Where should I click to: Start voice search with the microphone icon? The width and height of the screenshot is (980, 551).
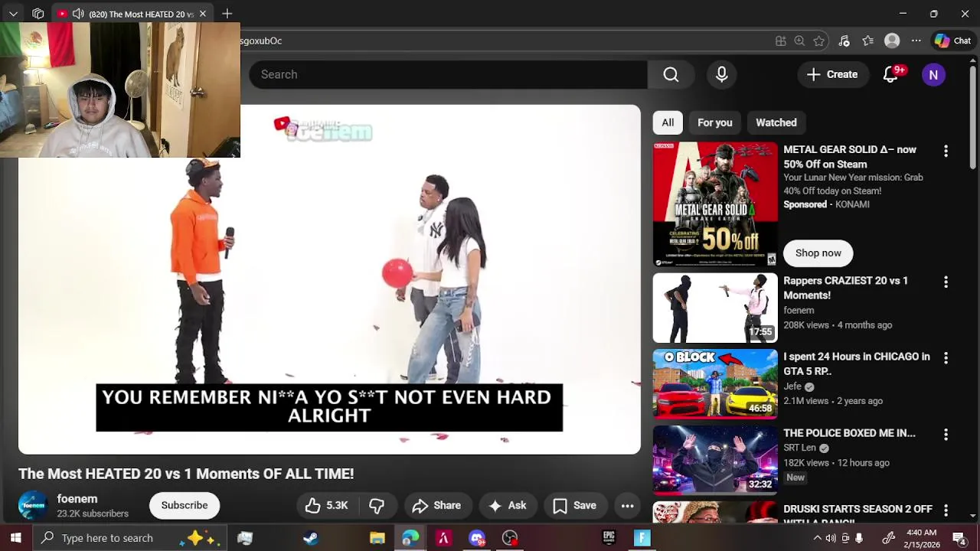coord(721,74)
